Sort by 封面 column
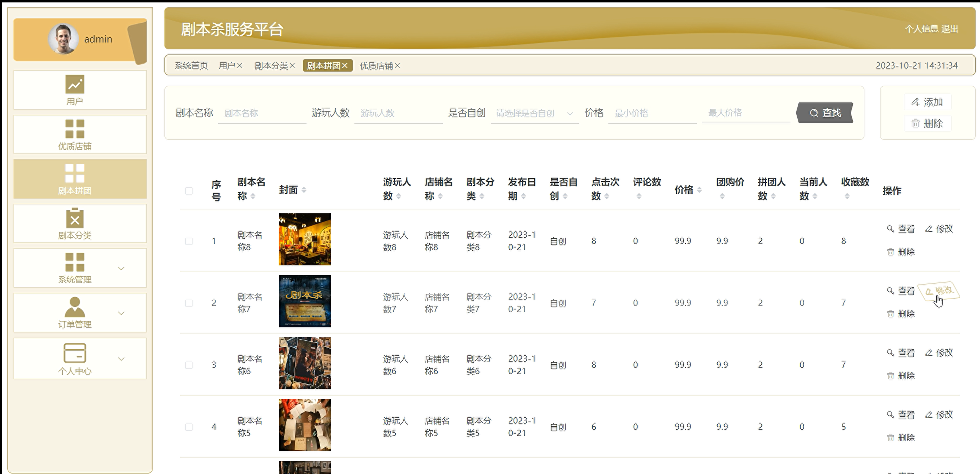The height and width of the screenshot is (474, 980). coord(303,190)
